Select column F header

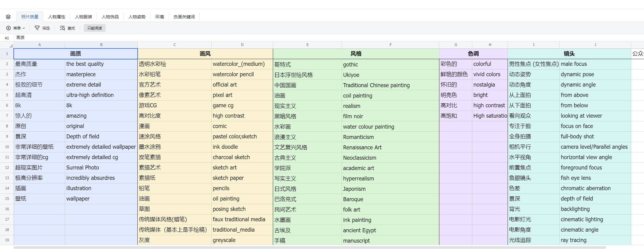390,45
